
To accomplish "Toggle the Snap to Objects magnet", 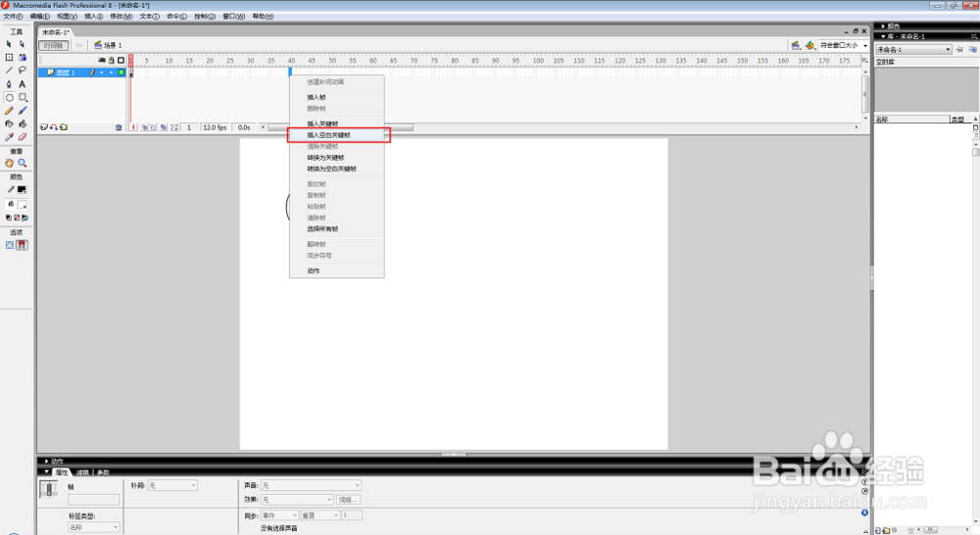I will tap(22, 245).
